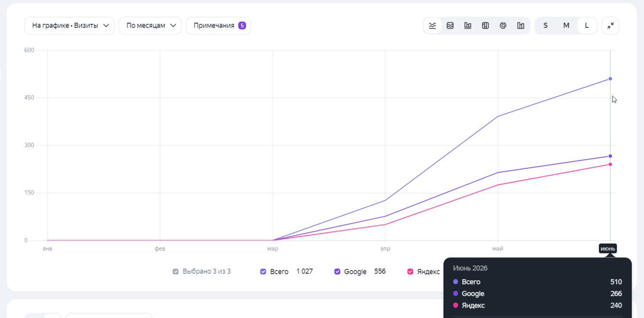The height and width of the screenshot is (318, 644).
Task: Expand the По месяцам period dropdown
Action: coord(150,25)
